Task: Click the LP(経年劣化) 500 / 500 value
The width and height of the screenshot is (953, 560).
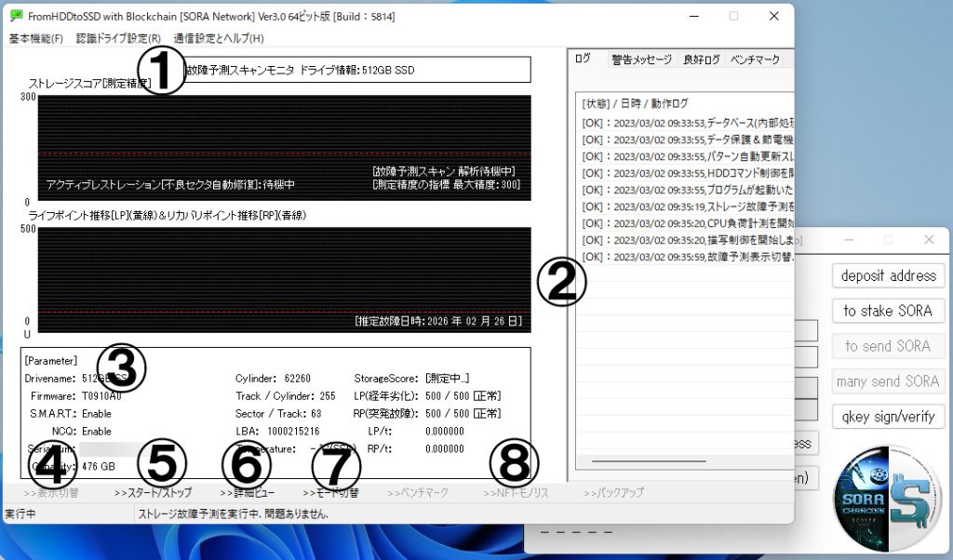Action: [463, 396]
